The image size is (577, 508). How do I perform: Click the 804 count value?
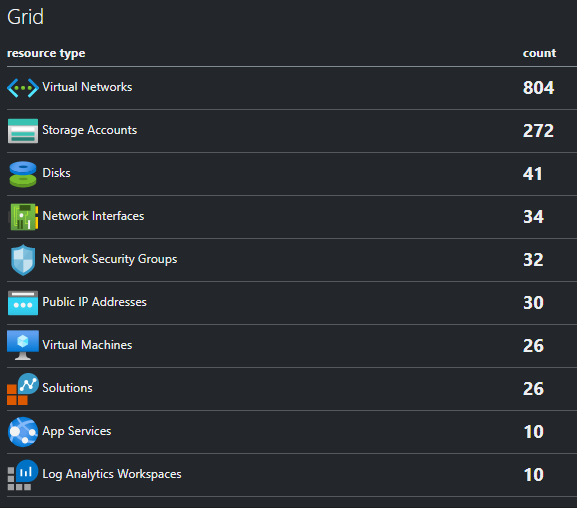(x=538, y=88)
